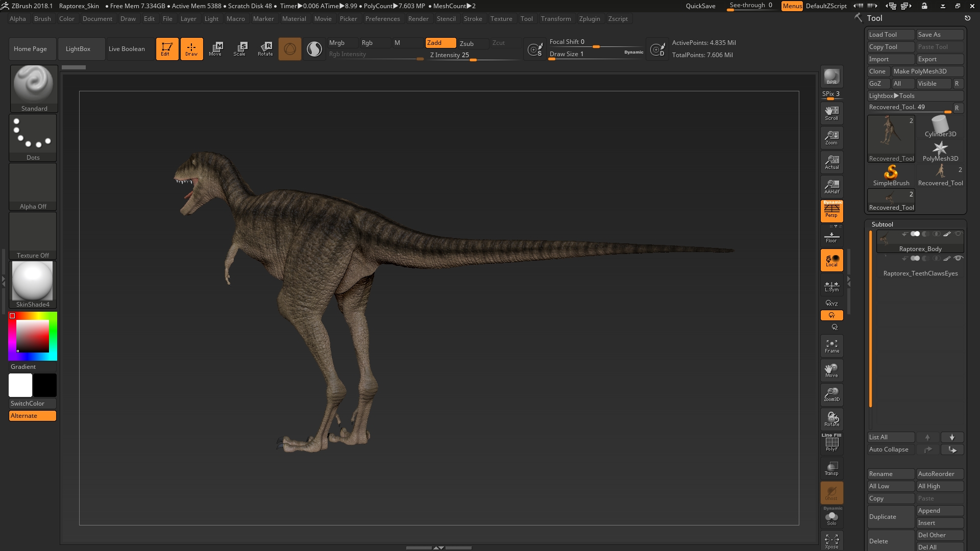The height and width of the screenshot is (551, 980).
Task: Select the Rotate transform tool
Action: coord(265,49)
